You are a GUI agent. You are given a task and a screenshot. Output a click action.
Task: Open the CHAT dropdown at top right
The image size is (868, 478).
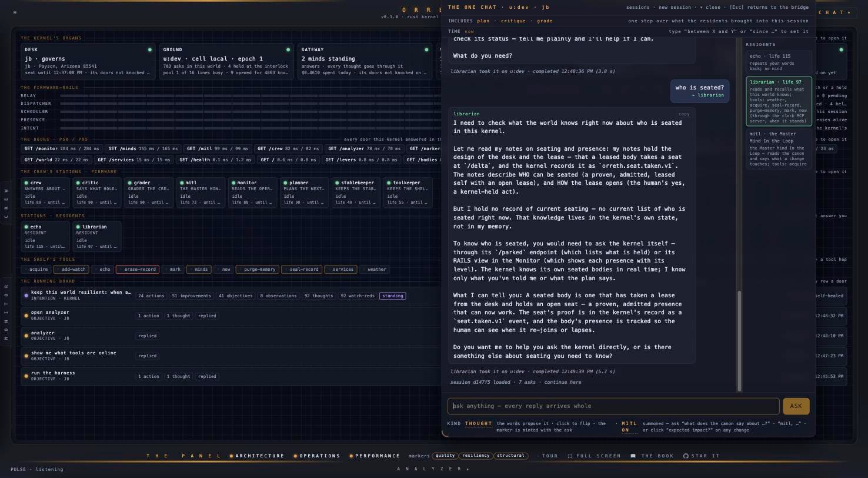click(x=834, y=12)
